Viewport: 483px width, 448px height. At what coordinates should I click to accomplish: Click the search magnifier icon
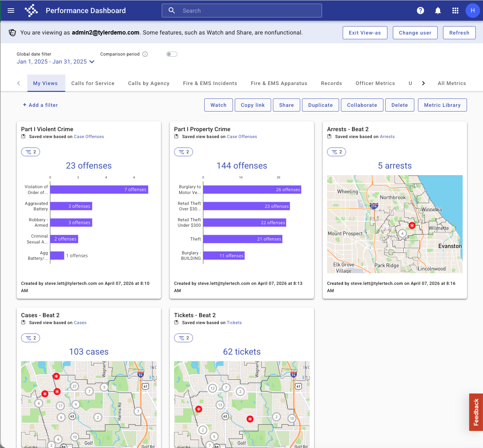(172, 11)
